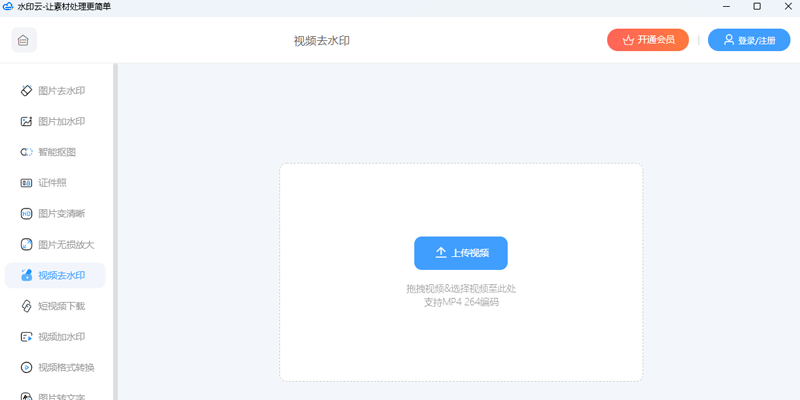Click the user icon in 登录/注册

729,40
